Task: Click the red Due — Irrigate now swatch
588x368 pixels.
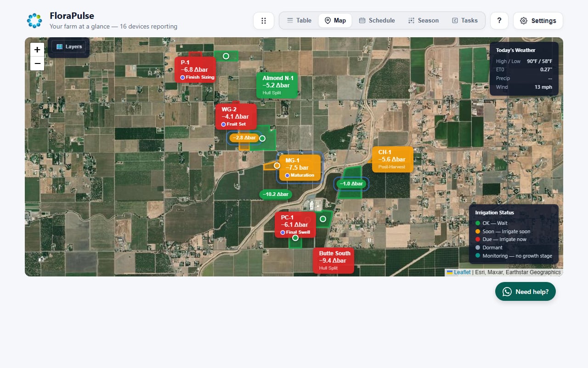Action: (x=478, y=239)
